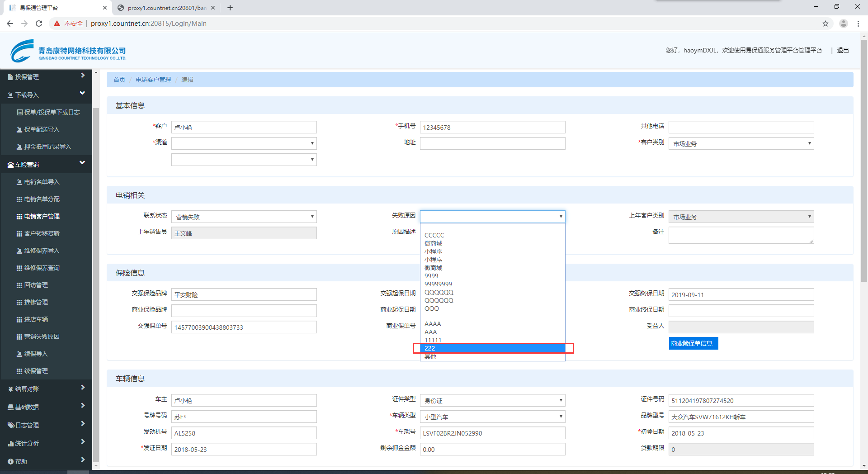This screenshot has height=474, width=868.
Task: Click the Chrome profile avatar icon
Action: 843,24
